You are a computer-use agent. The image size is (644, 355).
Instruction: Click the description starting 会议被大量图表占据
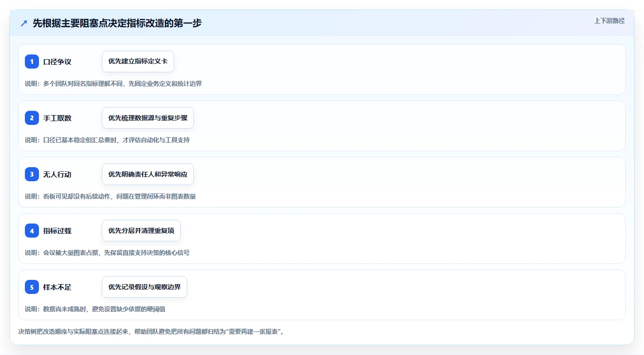click(107, 253)
